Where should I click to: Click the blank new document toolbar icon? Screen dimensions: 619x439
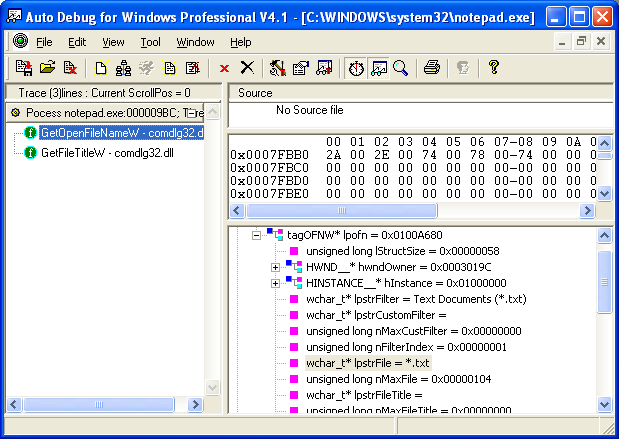pyautogui.click(x=101, y=68)
